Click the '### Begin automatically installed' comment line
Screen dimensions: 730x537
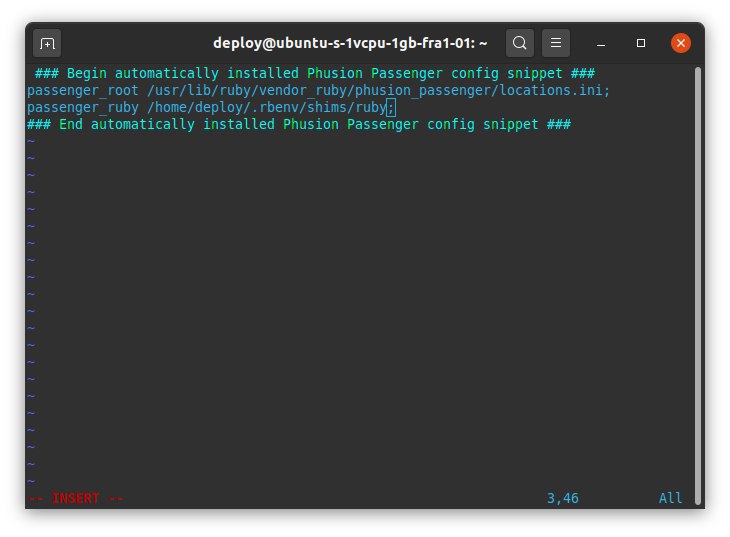click(315, 73)
